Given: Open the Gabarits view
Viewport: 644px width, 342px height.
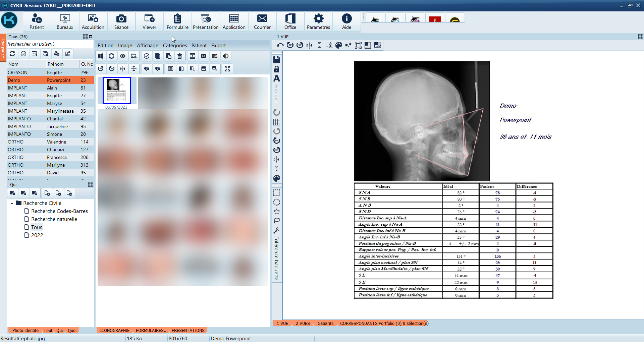Looking at the screenshot, I should (x=325, y=323).
